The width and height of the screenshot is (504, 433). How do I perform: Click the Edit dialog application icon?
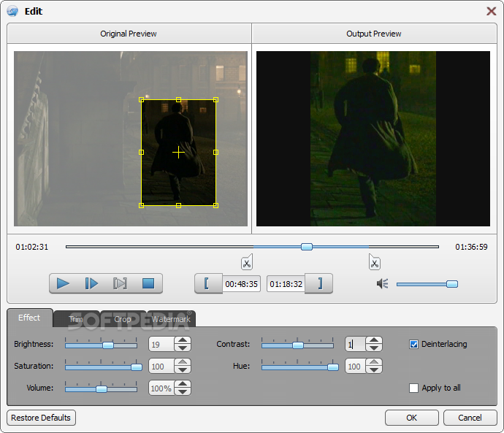click(13, 11)
